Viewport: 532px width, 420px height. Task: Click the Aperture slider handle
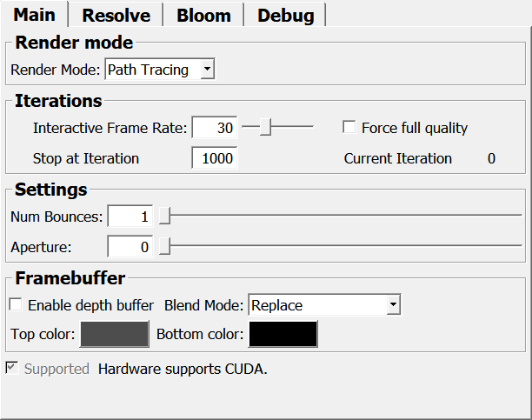point(164,247)
